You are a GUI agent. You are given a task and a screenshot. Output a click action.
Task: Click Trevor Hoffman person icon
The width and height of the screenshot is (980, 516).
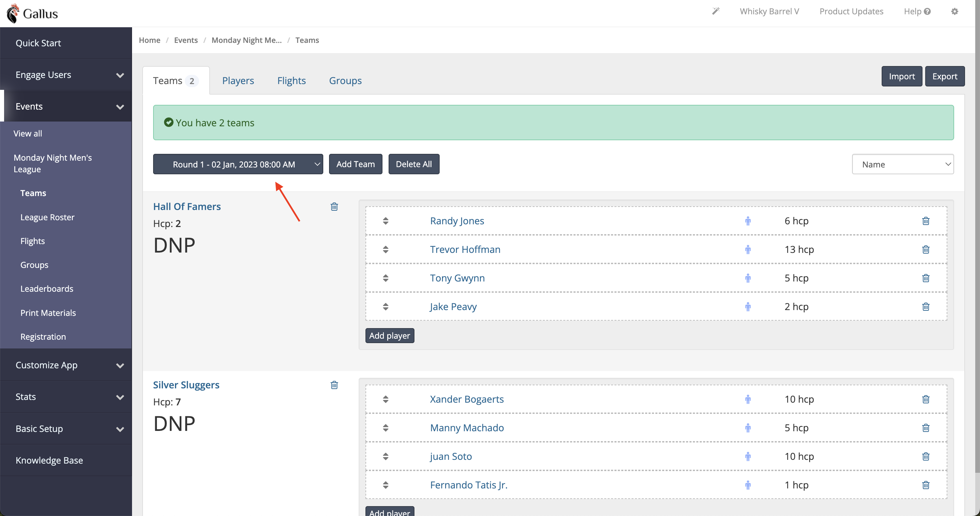(x=748, y=249)
